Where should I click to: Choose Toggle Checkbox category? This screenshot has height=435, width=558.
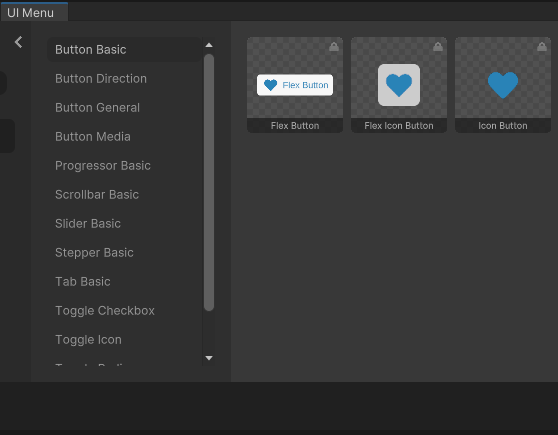[x=105, y=311]
